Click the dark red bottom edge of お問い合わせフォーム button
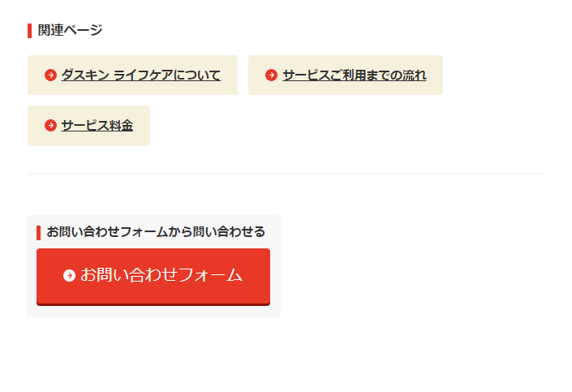Image resolution: width=572 pixels, height=392 pixels. click(x=153, y=304)
